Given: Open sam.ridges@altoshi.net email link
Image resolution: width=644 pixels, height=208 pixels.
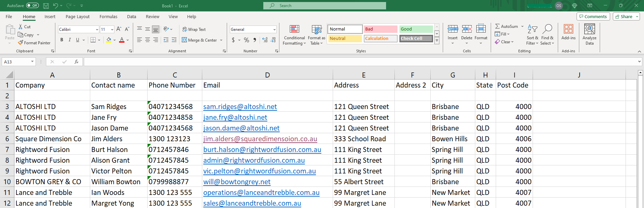Looking at the screenshot, I should (240, 107).
